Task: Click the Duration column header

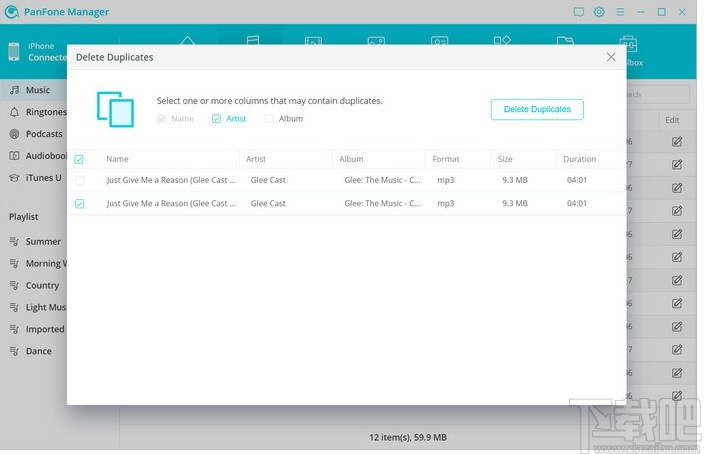Action: 580,159
